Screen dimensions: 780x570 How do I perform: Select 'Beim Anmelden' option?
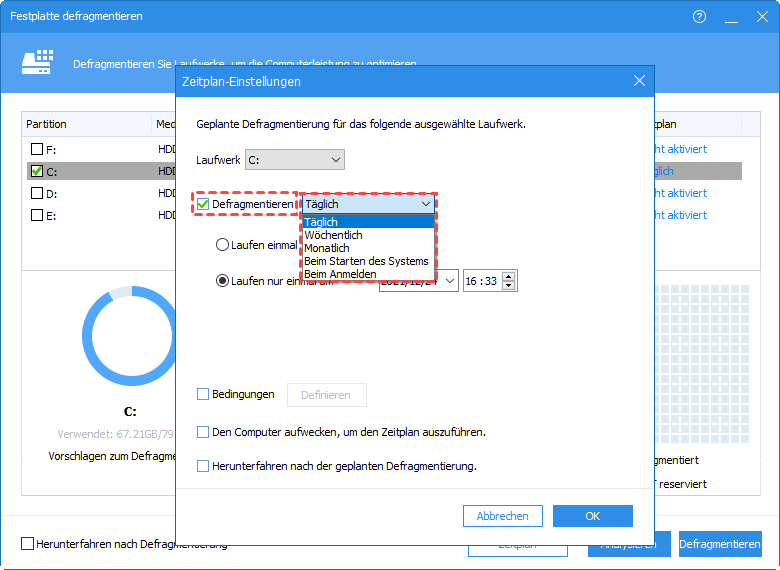[x=340, y=274]
